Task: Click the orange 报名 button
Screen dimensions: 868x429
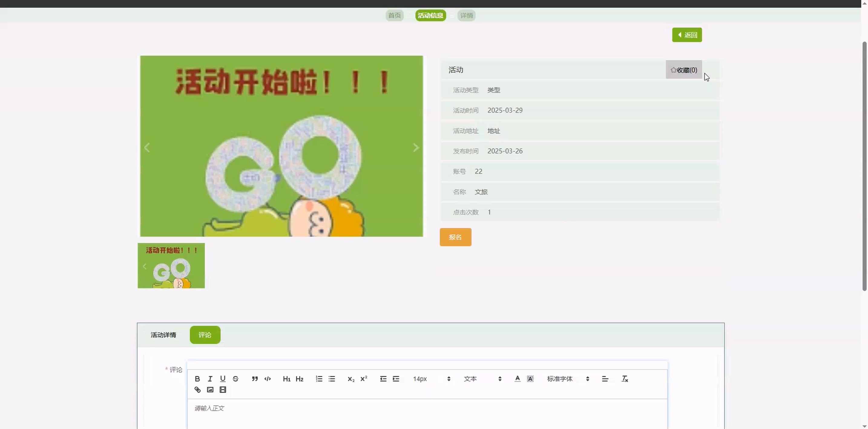Action: pos(455,237)
